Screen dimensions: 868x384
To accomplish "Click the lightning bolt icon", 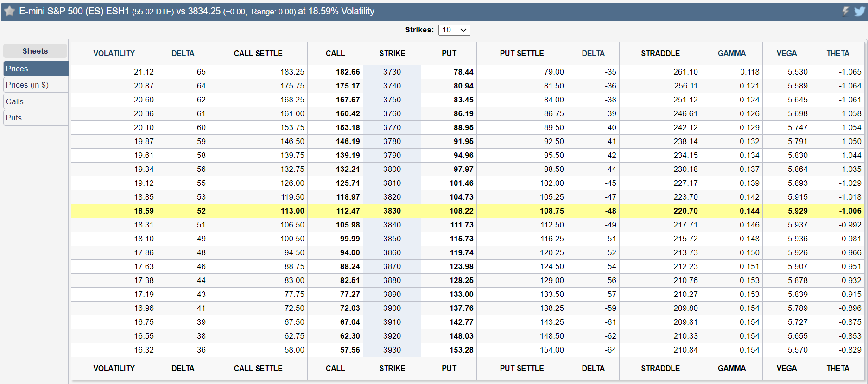I will coord(845,11).
